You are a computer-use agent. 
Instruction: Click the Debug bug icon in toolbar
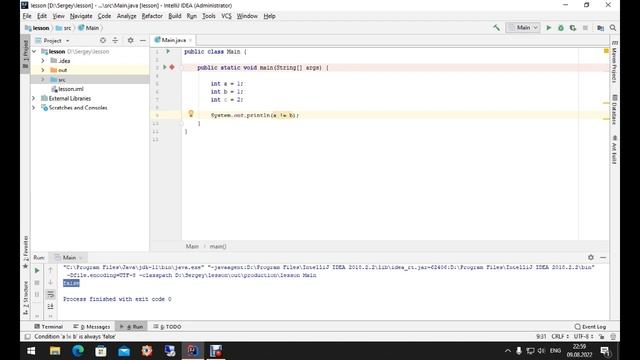tap(561, 28)
